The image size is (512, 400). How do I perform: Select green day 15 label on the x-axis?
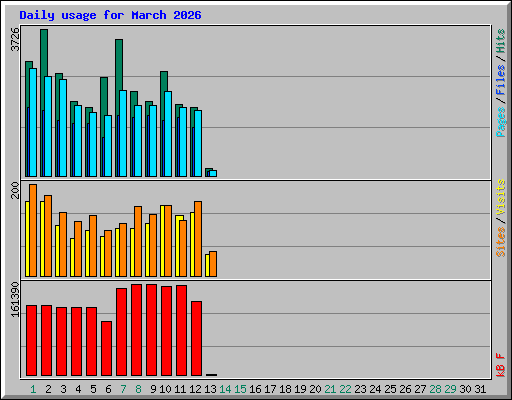point(240,389)
